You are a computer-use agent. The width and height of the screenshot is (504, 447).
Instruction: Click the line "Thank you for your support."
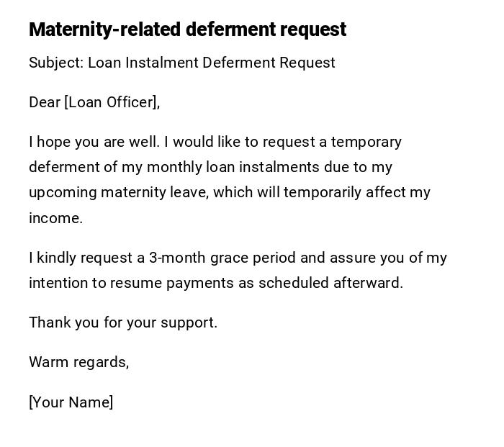point(123,322)
